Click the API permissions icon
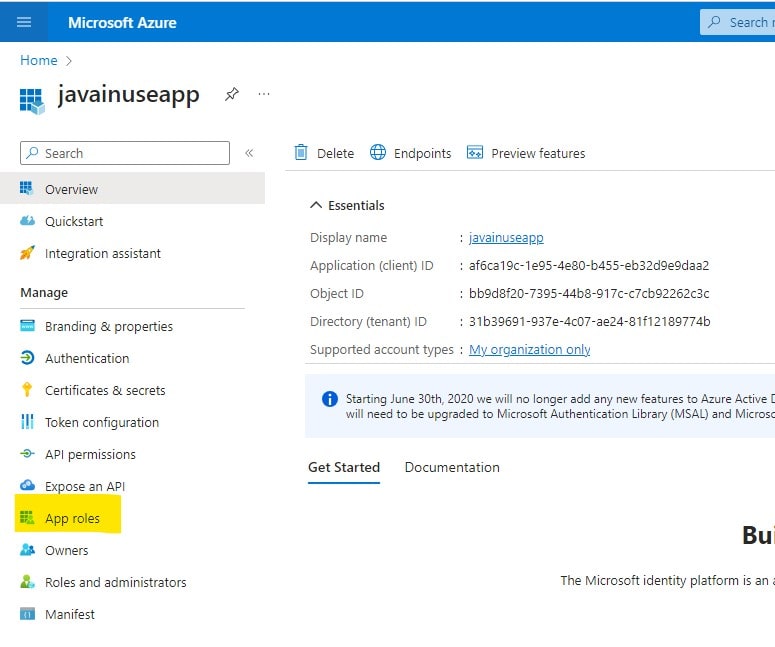 (x=27, y=453)
